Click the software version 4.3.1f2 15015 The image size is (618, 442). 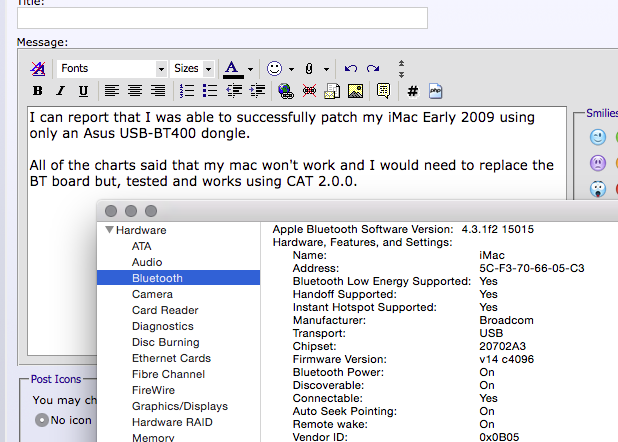[497, 229]
